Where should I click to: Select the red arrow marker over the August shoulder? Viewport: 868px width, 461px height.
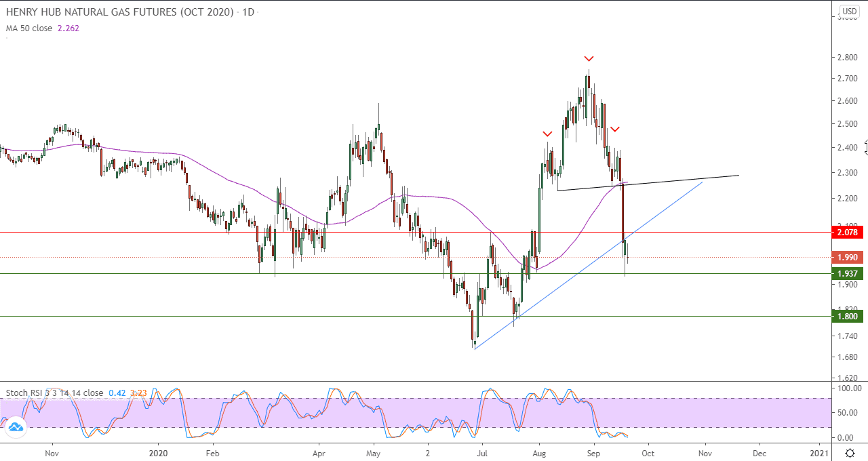coord(547,134)
